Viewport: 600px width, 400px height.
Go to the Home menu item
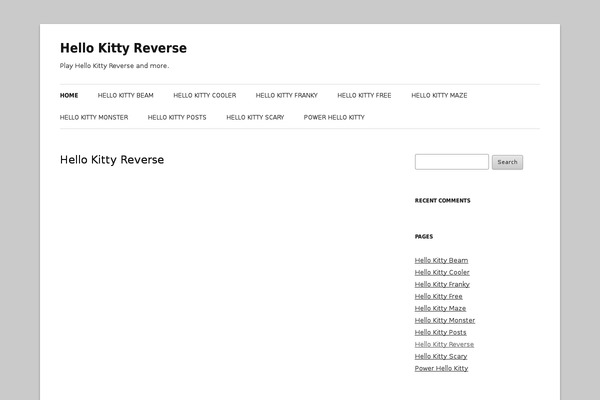69,95
